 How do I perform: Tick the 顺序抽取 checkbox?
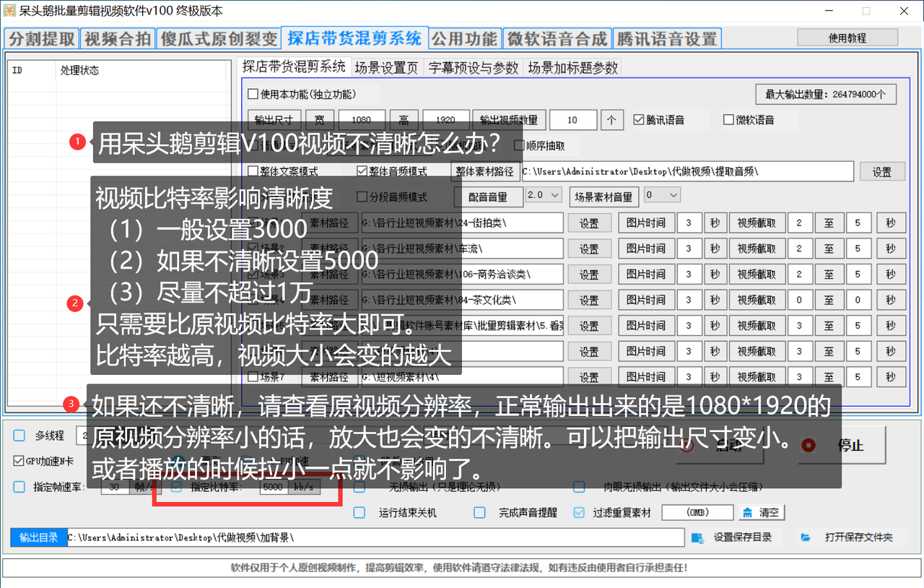(x=519, y=145)
